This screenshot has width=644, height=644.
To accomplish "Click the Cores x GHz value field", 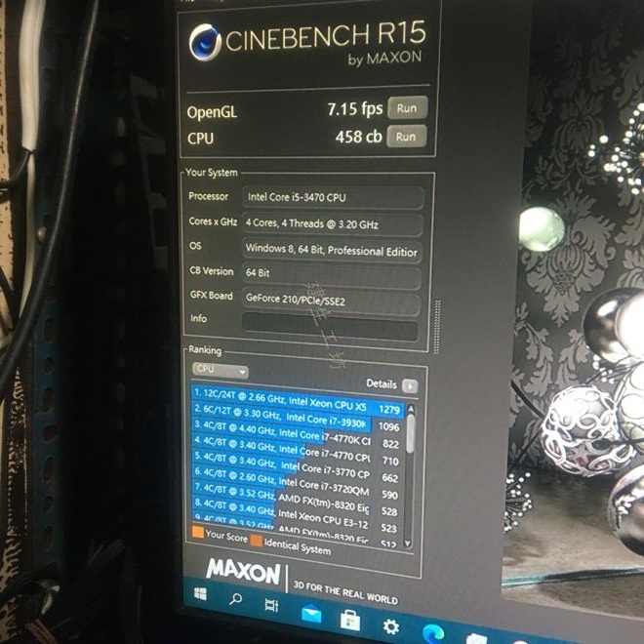I will (333, 224).
